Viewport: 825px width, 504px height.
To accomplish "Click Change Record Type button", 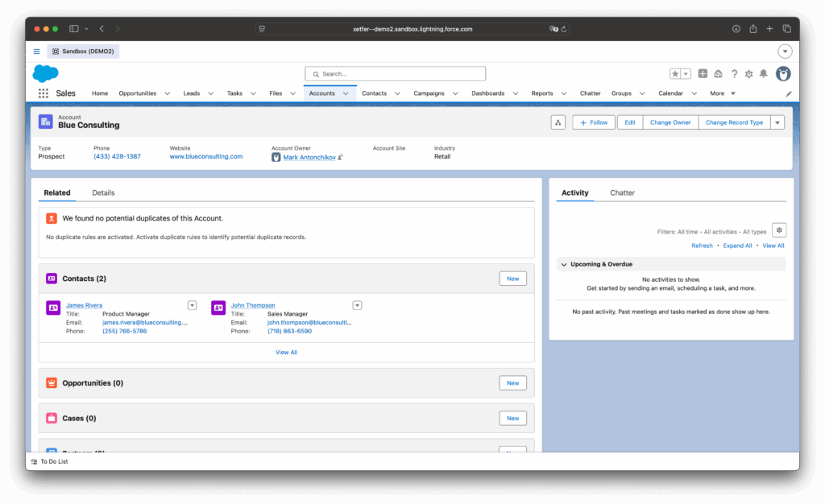I will (x=734, y=122).
